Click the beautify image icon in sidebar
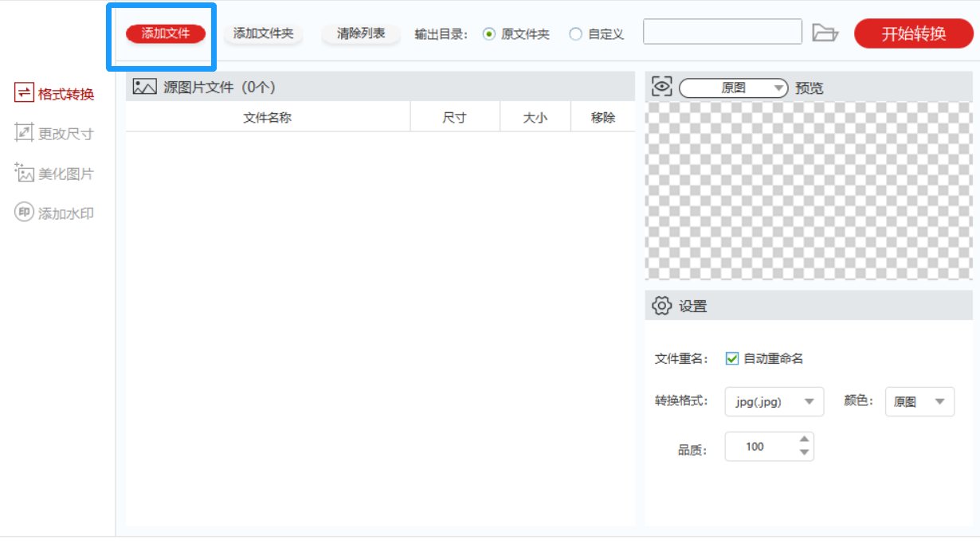 click(24, 173)
